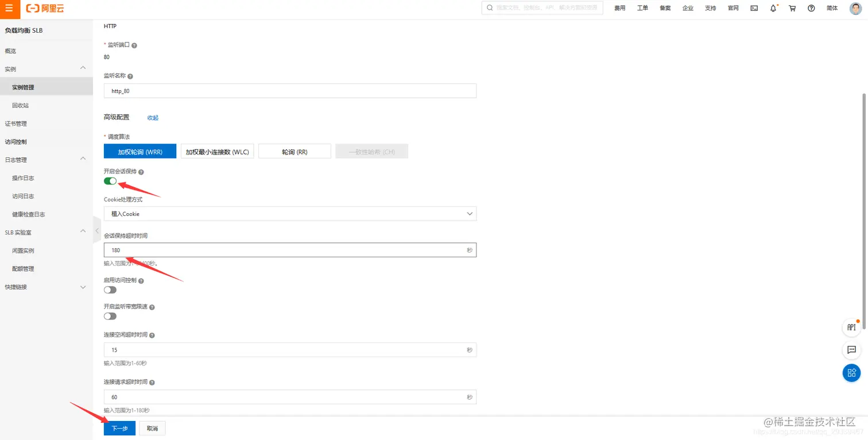Open the user avatar menu
This screenshot has width=868, height=440.
click(855, 8)
